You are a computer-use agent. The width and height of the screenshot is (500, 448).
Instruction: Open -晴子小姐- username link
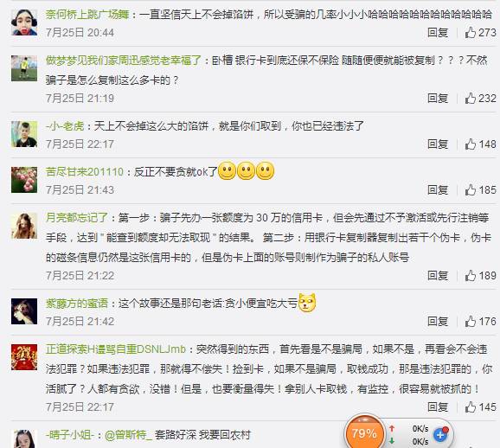coord(70,435)
